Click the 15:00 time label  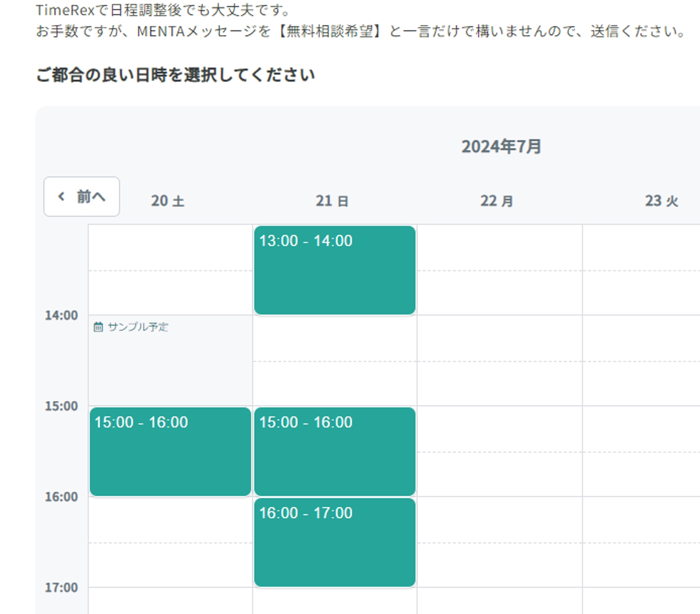tap(61, 406)
